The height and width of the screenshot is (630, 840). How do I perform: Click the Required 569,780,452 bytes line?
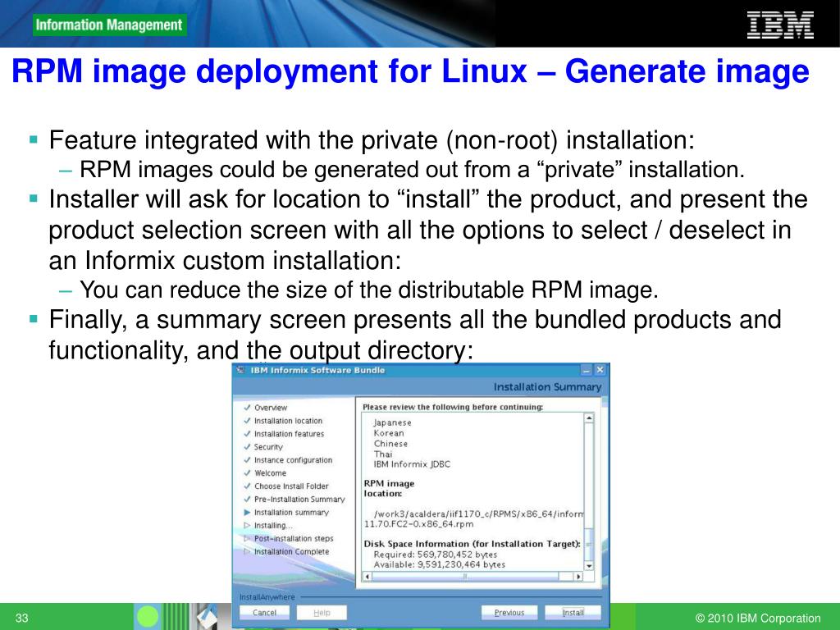click(435, 555)
